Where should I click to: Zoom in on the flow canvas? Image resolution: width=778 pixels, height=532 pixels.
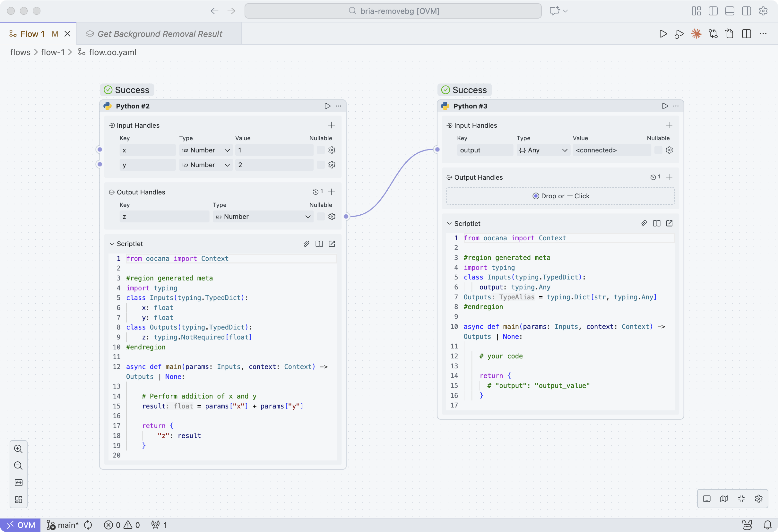point(18,449)
